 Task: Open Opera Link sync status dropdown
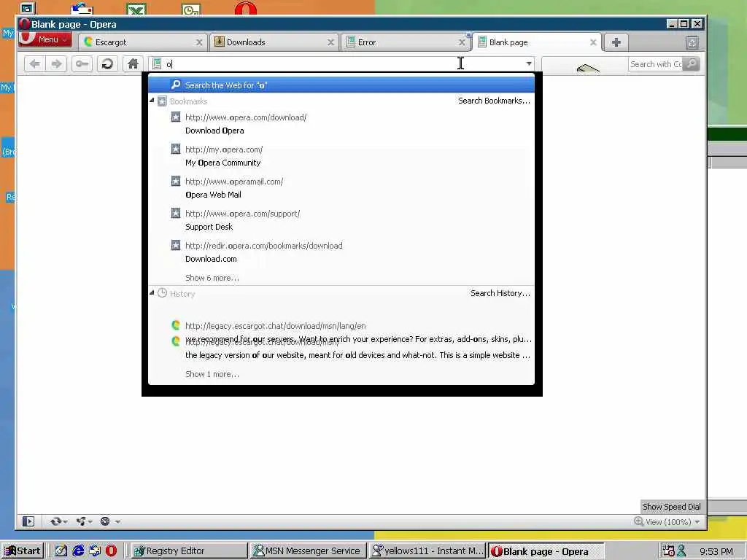click(58, 521)
